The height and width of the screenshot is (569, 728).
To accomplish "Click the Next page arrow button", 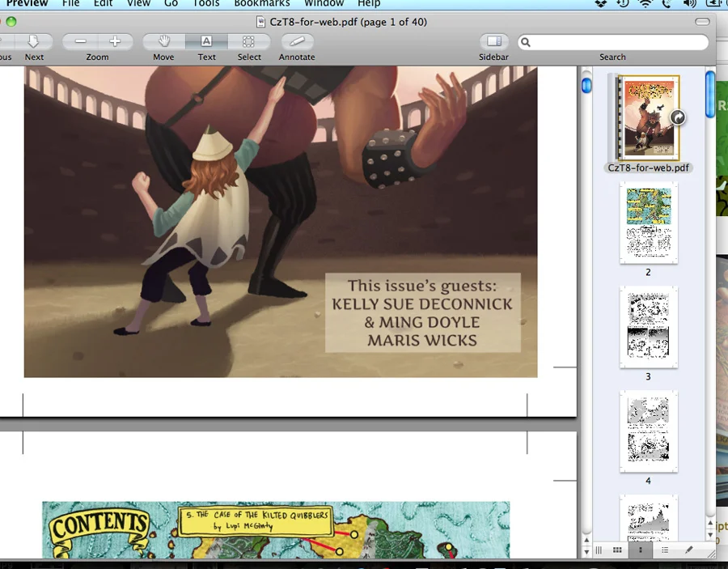I will (33, 41).
